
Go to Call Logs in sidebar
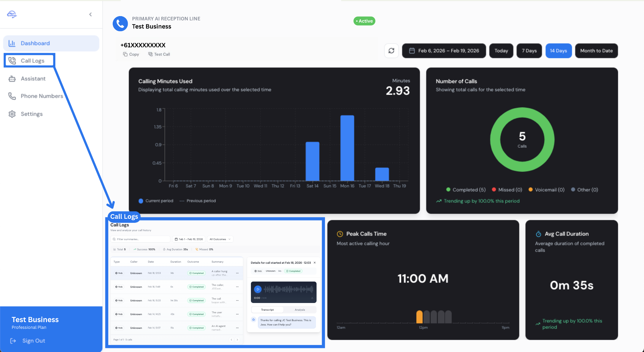(32, 61)
